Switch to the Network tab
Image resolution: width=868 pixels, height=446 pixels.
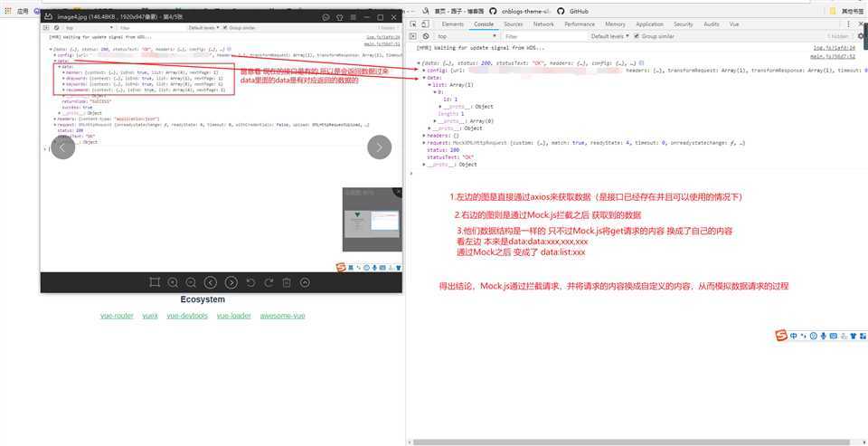[x=543, y=24]
